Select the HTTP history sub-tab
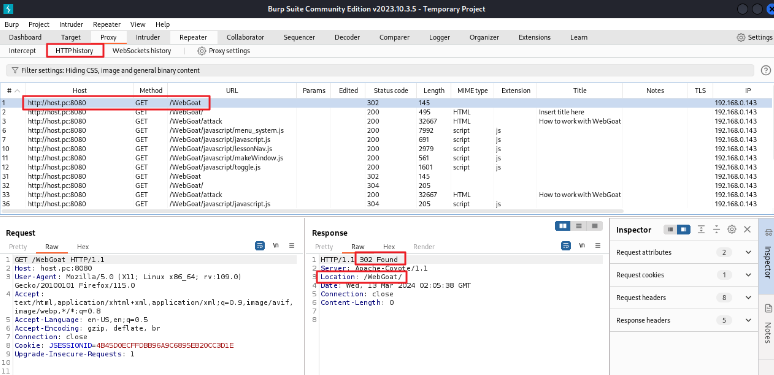This screenshot has width=774, height=375. click(75, 51)
